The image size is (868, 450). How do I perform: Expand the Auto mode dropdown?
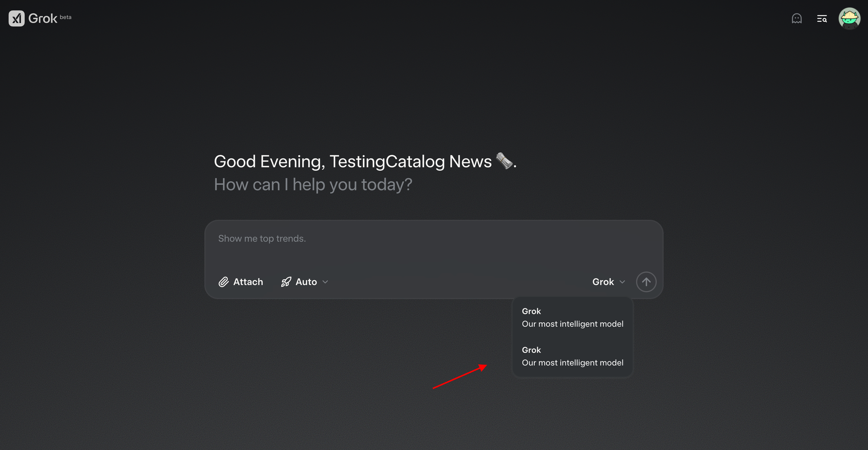[305, 282]
